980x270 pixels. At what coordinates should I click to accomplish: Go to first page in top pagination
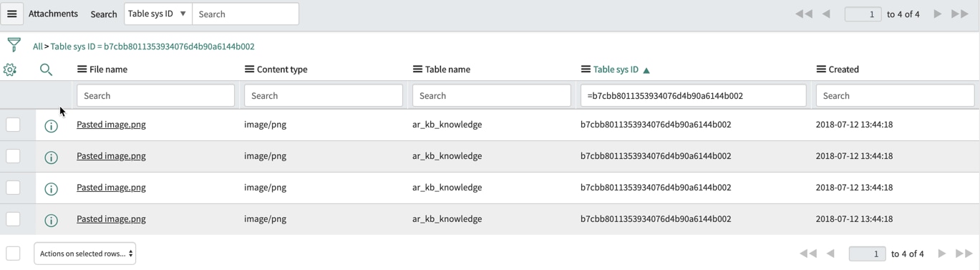pyautogui.click(x=804, y=14)
